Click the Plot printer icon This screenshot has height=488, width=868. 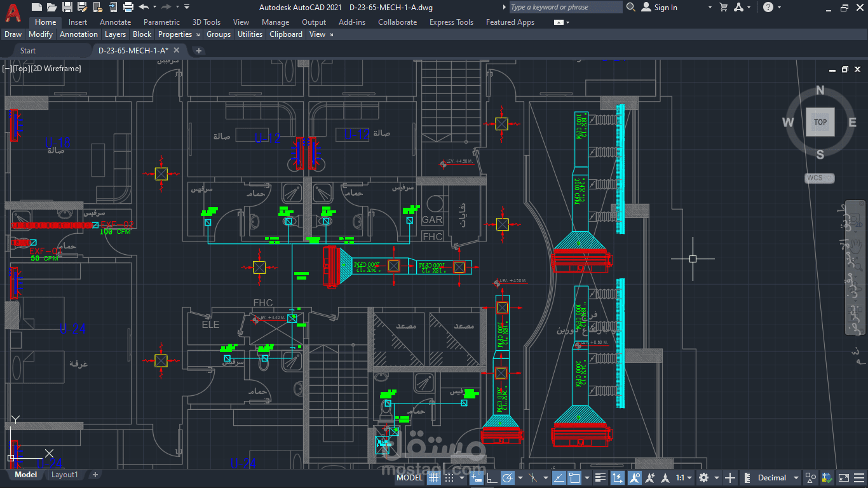[128, 7]
